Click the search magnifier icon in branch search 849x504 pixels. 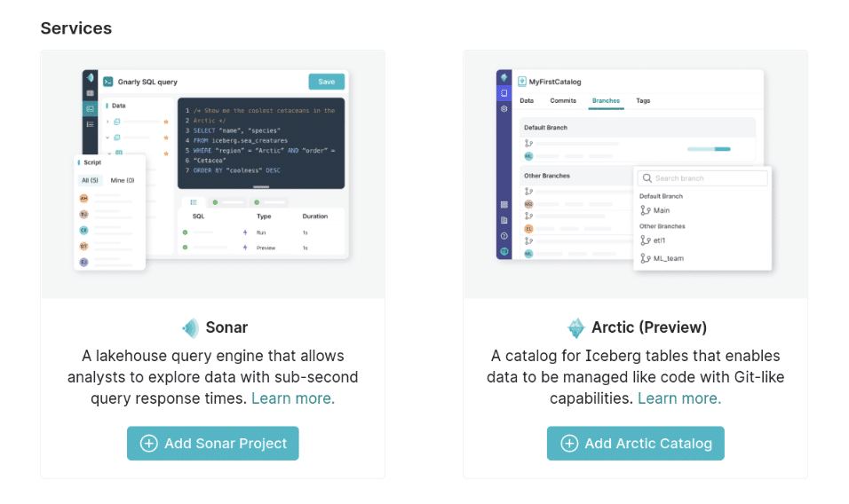click(x=647, y=178)
